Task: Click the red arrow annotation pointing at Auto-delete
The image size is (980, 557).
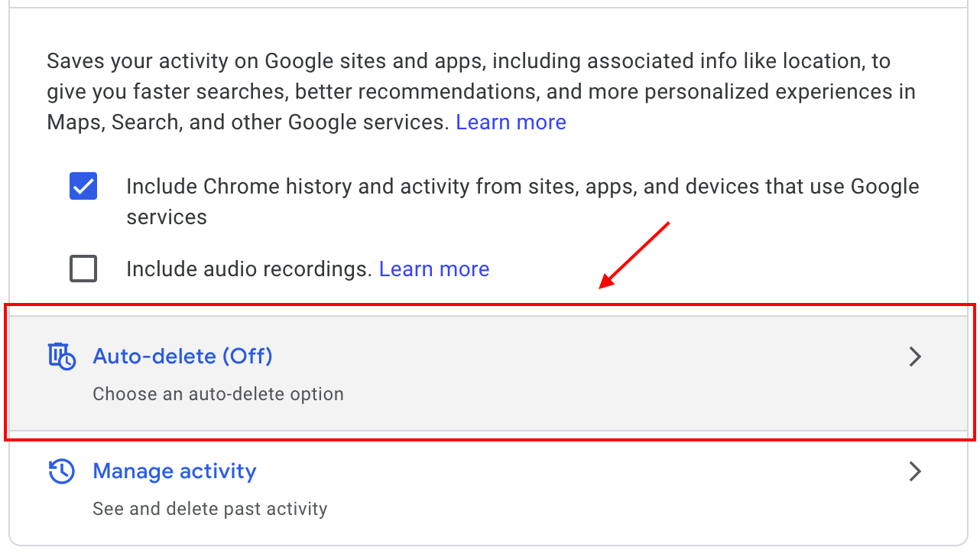Action: tap(634, 256)
